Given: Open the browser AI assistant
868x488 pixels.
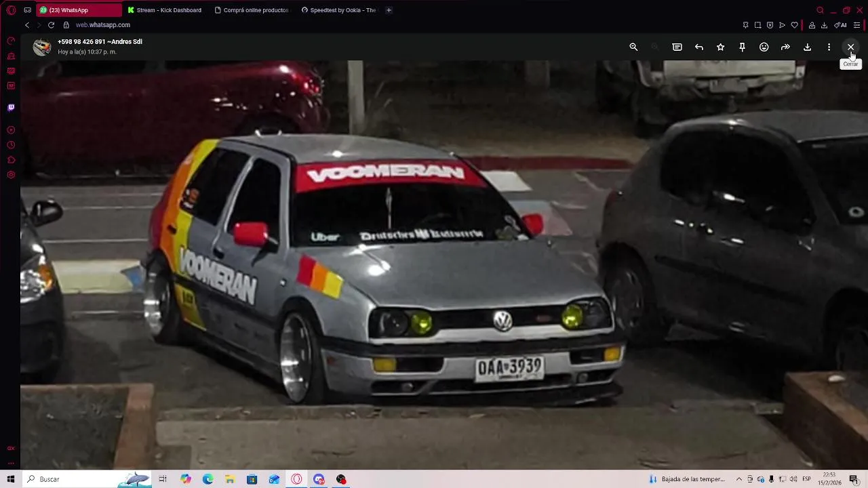Looking at the screenshot, I should click(x=840, y=25).
